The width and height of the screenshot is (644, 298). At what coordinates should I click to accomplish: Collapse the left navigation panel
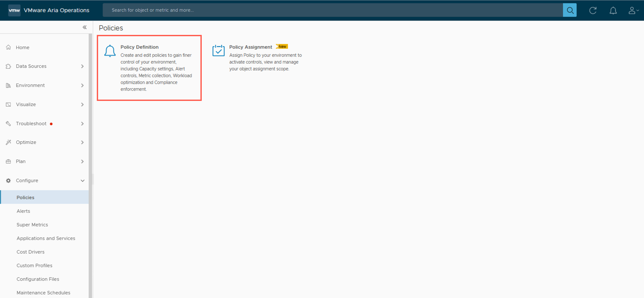[x=84, y=27]
